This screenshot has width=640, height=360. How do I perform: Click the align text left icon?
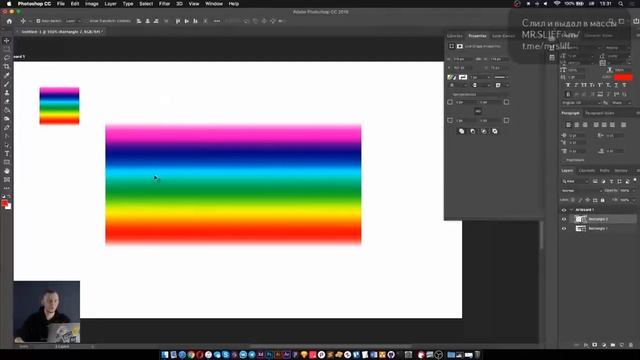pyautogui.click(x=569, y=124)
